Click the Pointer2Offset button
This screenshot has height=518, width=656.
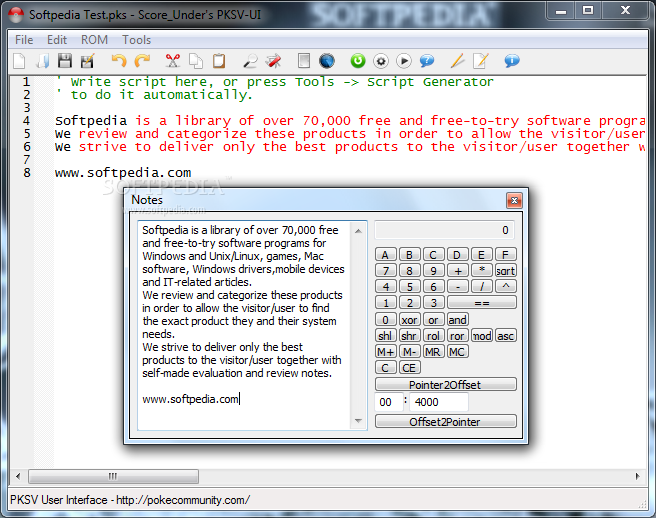pyautogui.click(x=446, y=385)
